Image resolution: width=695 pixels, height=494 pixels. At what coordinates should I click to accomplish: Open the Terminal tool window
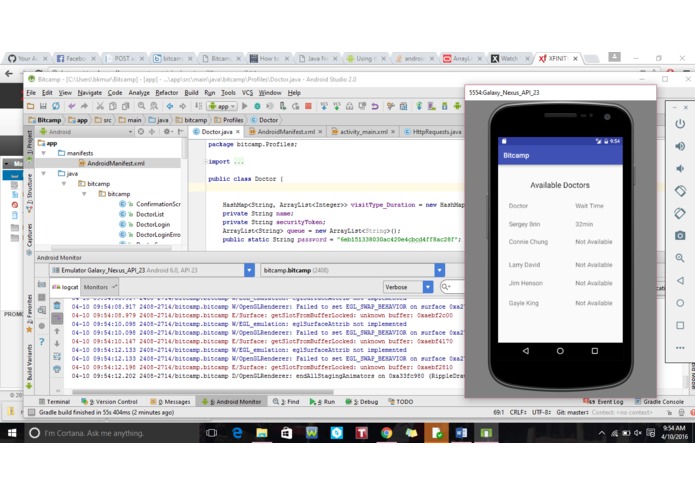click(x=55, y=401)
